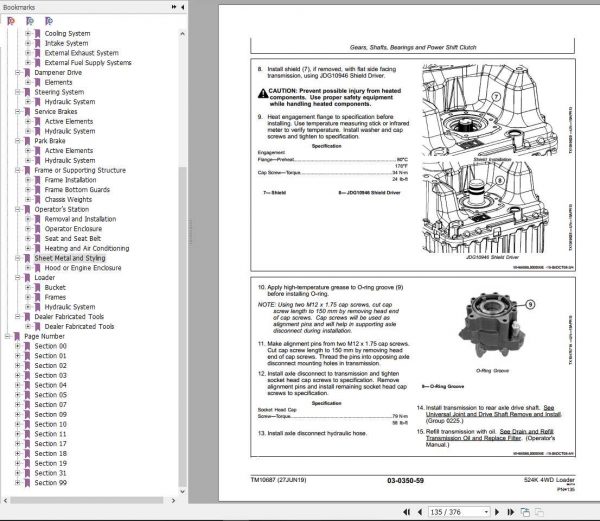Collapse the Park Brake node
Screen dimensions: 600x521
coord(18,141)
